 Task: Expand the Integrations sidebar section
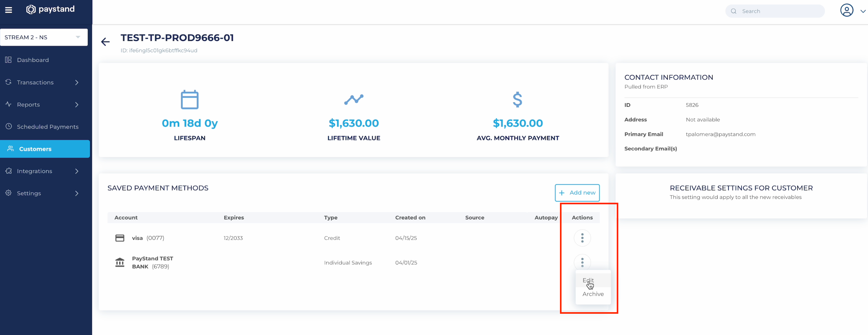point(77,171)
